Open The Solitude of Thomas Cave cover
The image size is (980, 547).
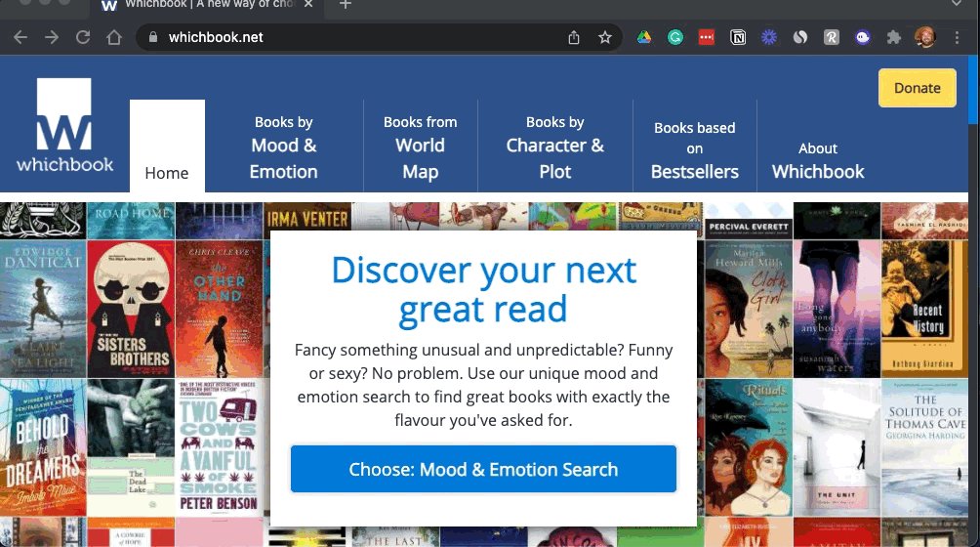925,447
